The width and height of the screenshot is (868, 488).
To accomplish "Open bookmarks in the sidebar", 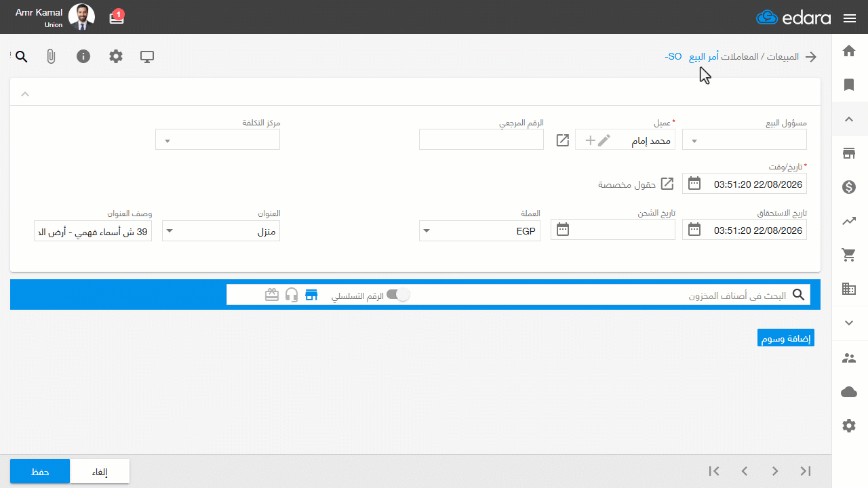I will (849, 85).
